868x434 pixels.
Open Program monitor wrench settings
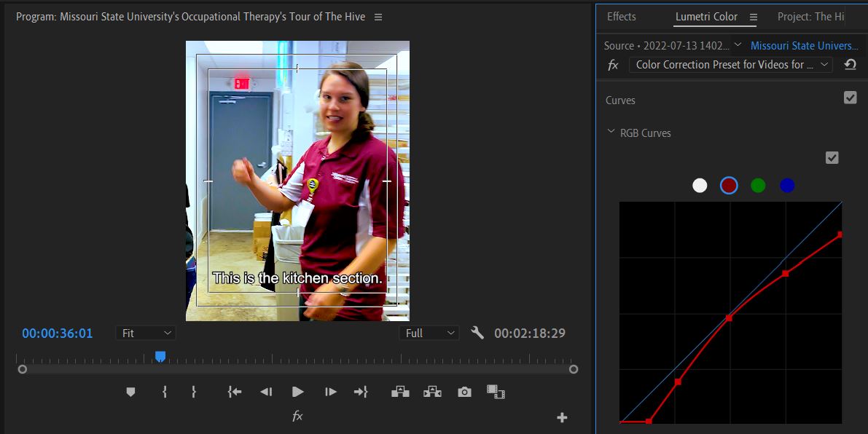click(x=477, y=333)
